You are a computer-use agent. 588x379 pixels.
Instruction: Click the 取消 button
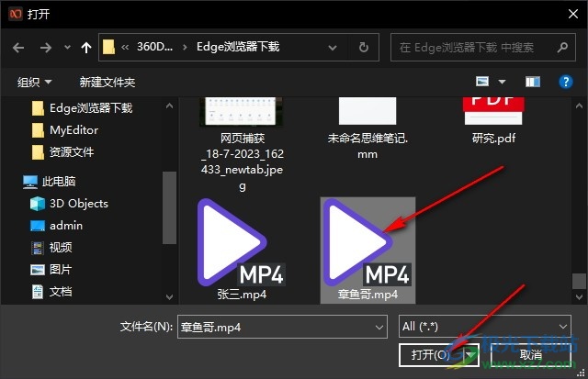click(x=531, y=354)
